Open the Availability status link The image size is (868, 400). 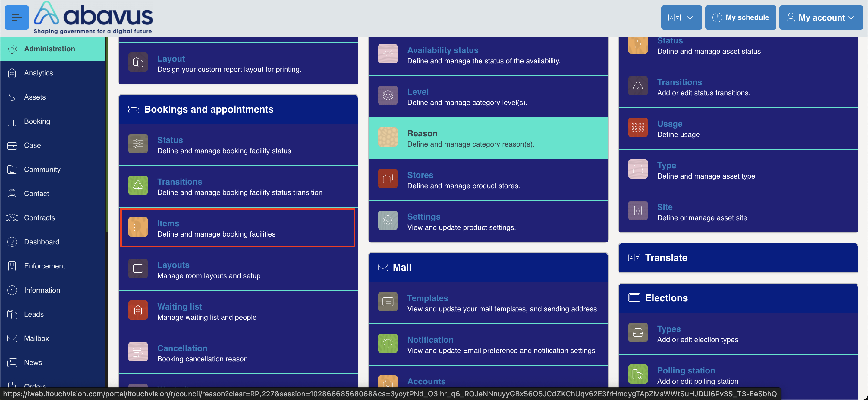pos(443,50)
